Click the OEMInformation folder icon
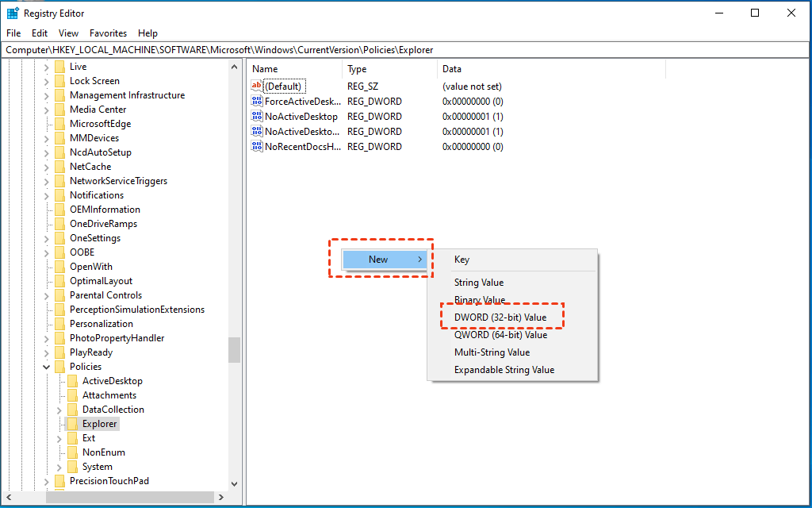 (x=60, y=210)
